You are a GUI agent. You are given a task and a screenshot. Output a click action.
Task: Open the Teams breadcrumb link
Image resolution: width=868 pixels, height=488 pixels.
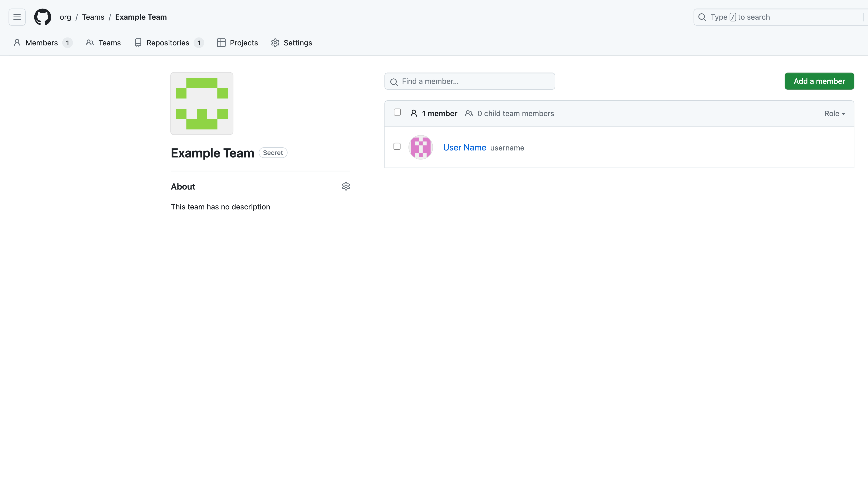pos(93,17)
